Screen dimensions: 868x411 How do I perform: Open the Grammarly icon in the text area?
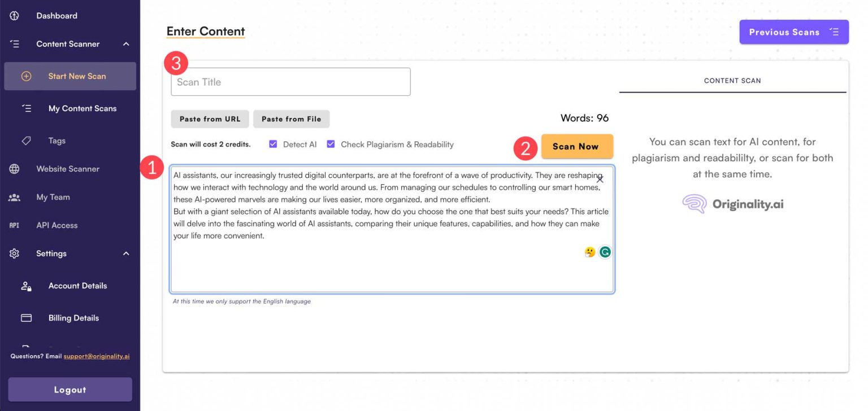coord(604,252)
